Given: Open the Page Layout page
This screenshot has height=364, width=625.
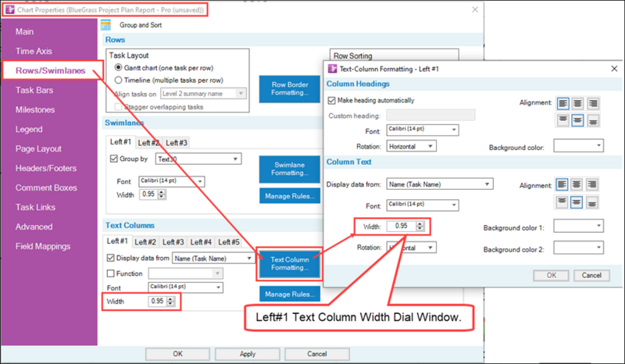Looking at the screenshot, I should 38,148.
